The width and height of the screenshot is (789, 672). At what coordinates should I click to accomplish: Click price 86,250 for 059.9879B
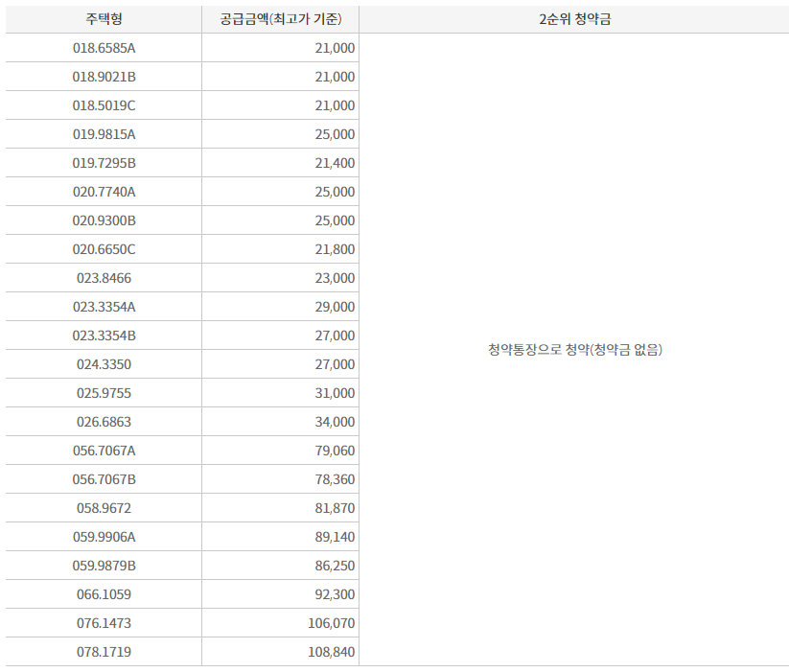click(x=335, y=566)
